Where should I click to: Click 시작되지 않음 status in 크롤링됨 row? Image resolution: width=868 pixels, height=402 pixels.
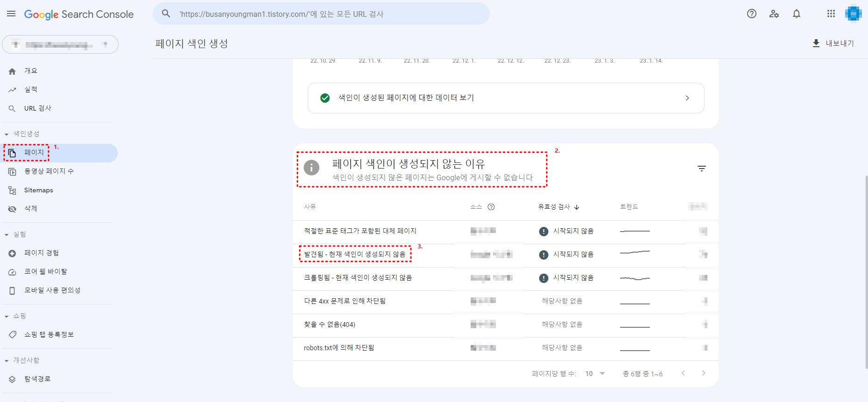(x=566, y=278)
